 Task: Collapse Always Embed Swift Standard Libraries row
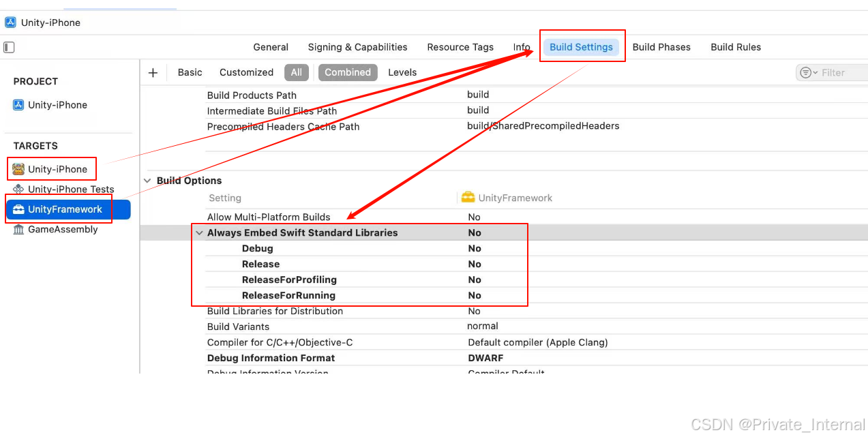199,232
